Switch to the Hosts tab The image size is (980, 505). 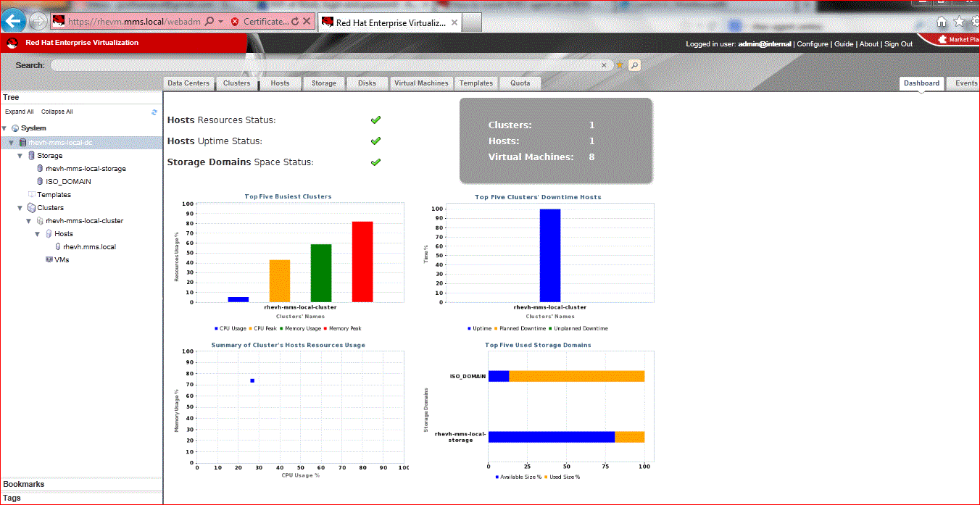click(281, 83)
